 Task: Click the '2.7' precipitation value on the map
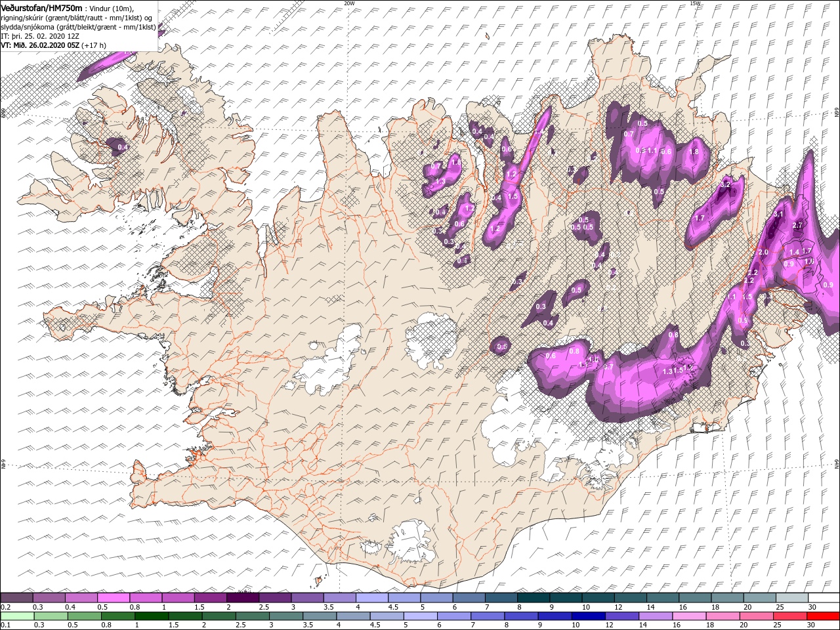pyautogui.click(x=798, y=225)
